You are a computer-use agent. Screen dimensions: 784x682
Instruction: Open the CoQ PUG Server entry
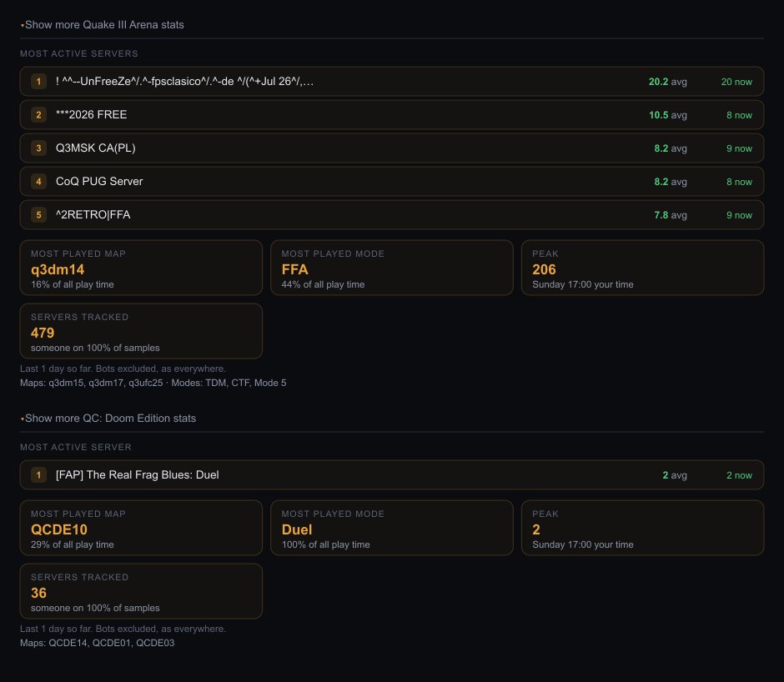coord(392,182)
